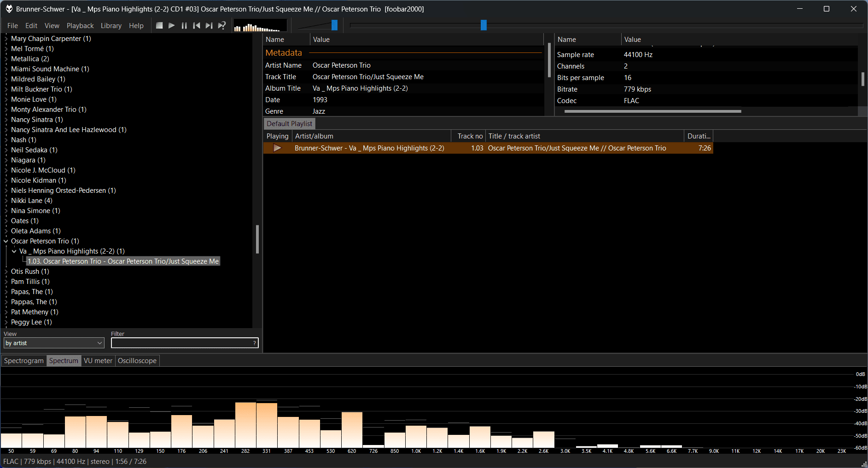The height and width of the screenshot is (468, 868).
Task: Click the Date value '1993'
Action: pyautogui.click(x=320, y=100)
